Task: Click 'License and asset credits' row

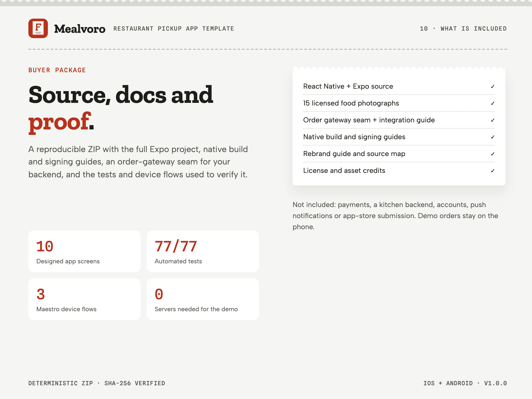Action: [x=399, y=170]
